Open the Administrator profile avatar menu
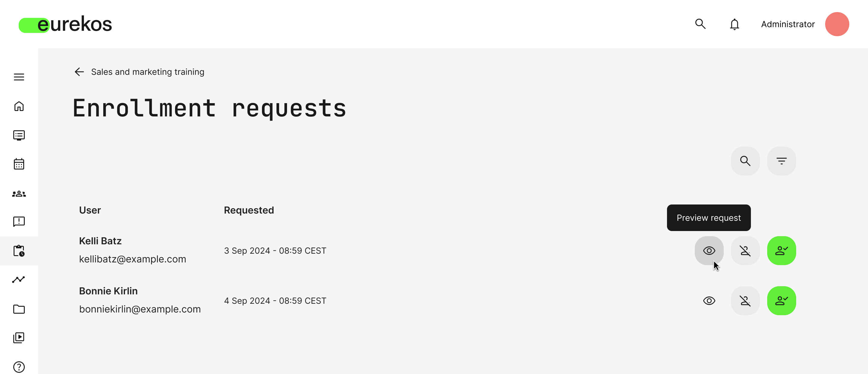868x374 pixels. click(x=837, y=24)
